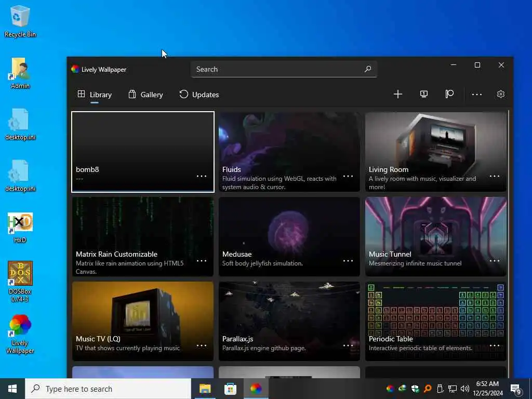
Task: Open more options for Medusae wallpaper
Action: [348, 261]
